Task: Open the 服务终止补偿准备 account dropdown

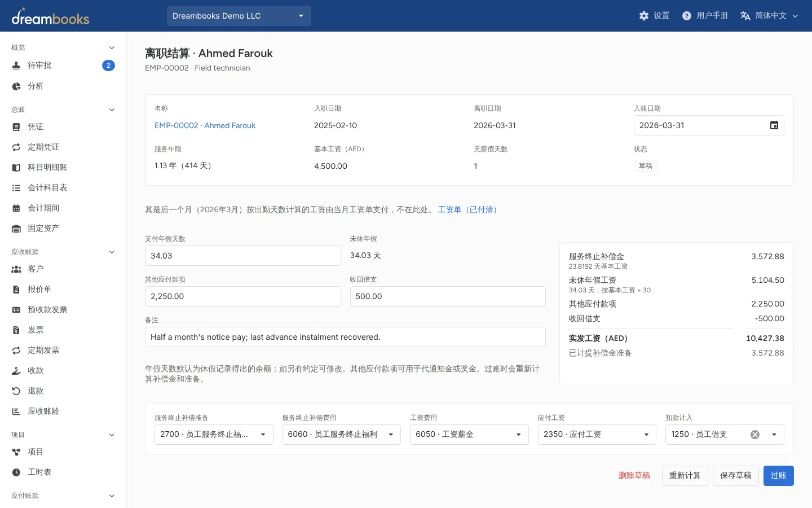Action: click(214, 435)
